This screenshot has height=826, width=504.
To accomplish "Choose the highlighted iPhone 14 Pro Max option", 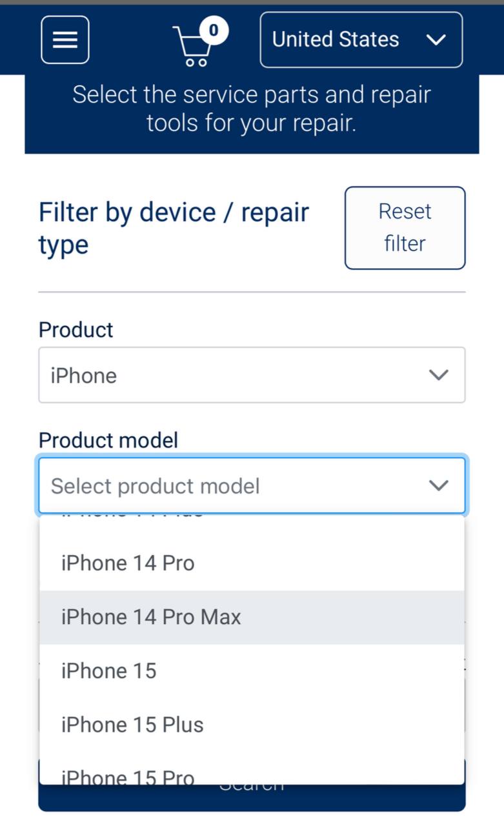I will 252,617.
